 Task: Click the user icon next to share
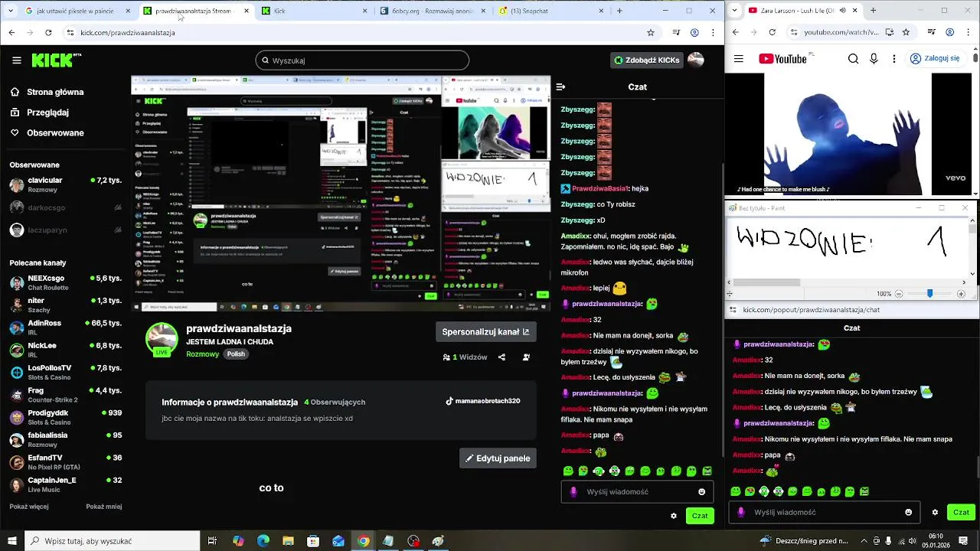(526, 357)
